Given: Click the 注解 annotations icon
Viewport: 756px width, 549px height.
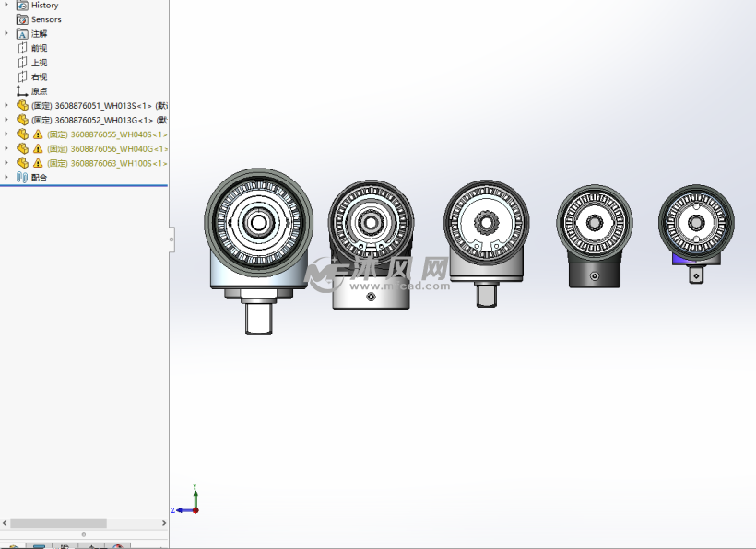Looking at the screenshot, I should (23, 34).
